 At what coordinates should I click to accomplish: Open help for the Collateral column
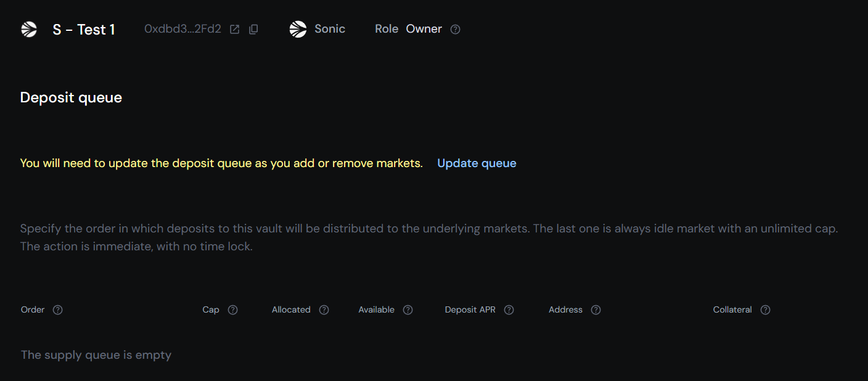click(x=765, y=309)
